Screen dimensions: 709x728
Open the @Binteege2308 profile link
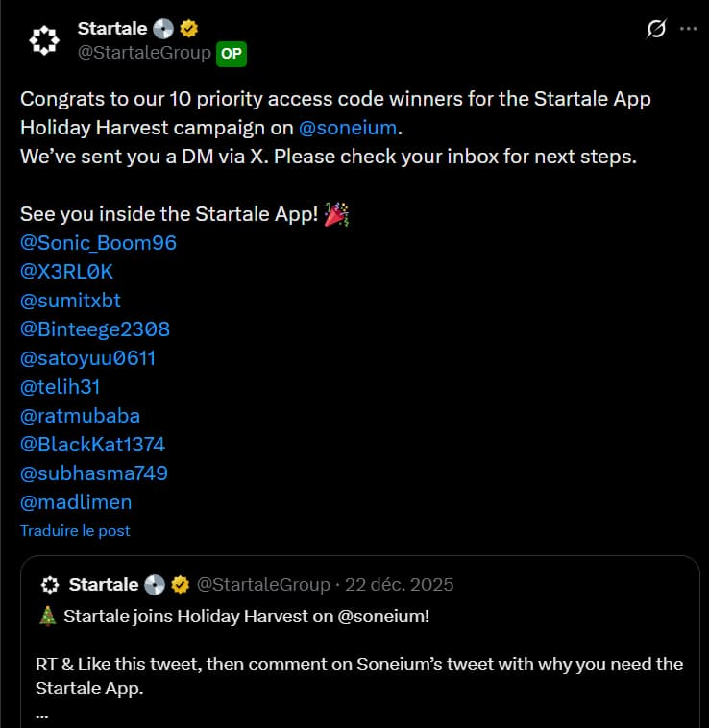coord(94,329)
